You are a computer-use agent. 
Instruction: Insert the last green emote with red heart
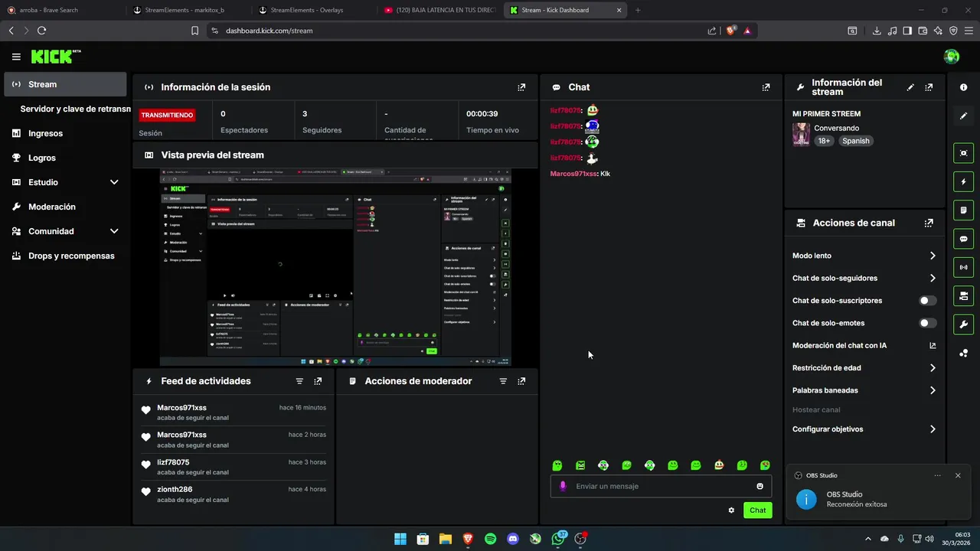click(765, 465)
